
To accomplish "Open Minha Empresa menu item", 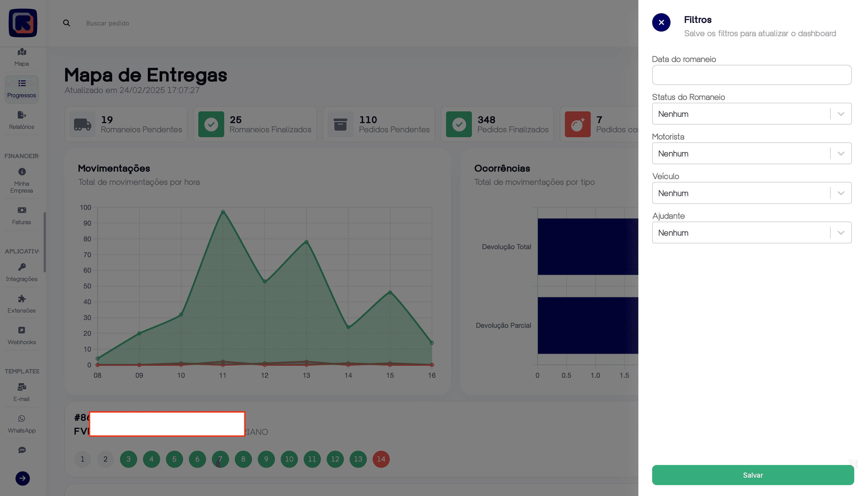I will 22,181.
